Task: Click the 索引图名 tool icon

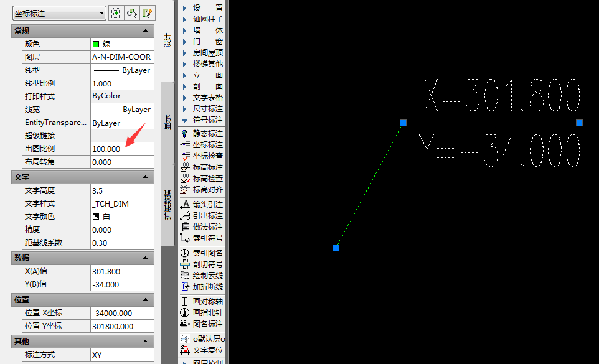Action: click(184, 253)
